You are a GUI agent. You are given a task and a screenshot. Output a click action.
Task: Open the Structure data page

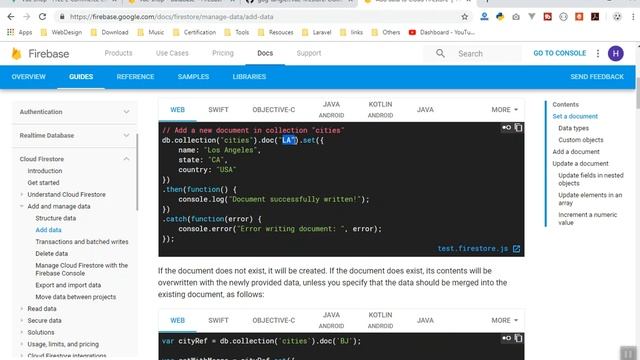pos(56,218)
